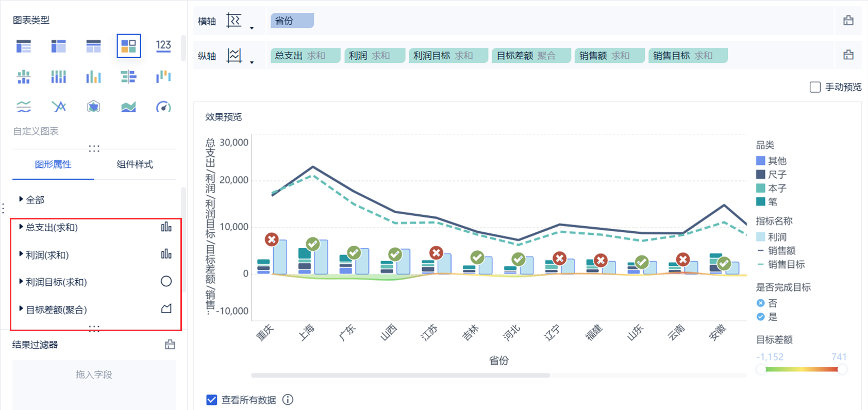The image size is (868, 410).
Task: Click the 目标差额 slider minimum handle
Action: [761, 369]
